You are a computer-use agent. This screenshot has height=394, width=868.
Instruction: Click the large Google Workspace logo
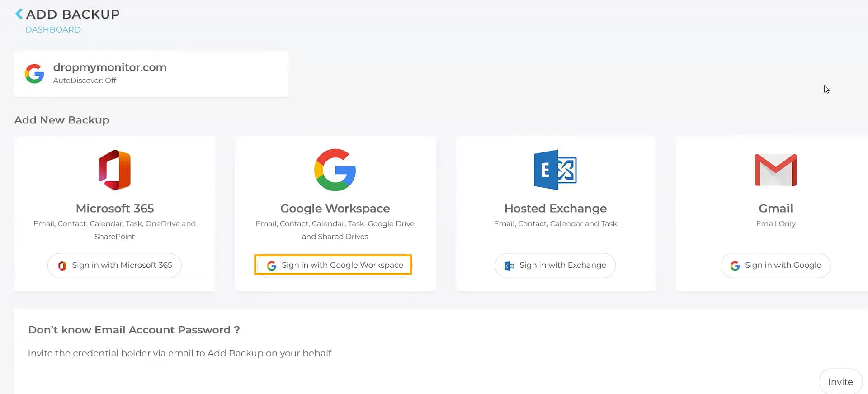335,170
